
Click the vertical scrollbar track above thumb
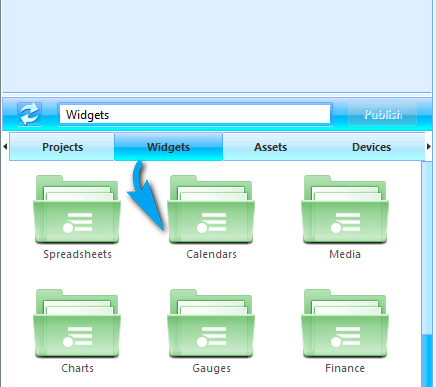[427, 247]
